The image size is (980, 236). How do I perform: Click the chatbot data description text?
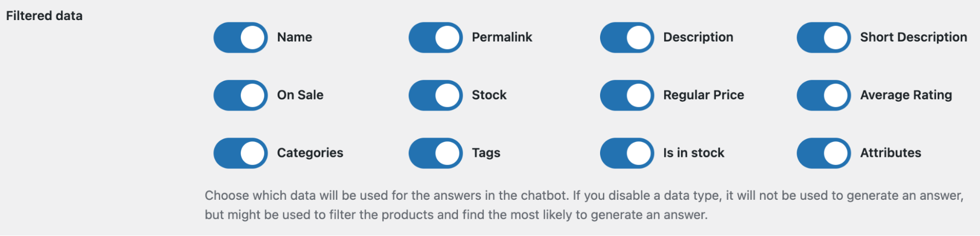(584, 205)
